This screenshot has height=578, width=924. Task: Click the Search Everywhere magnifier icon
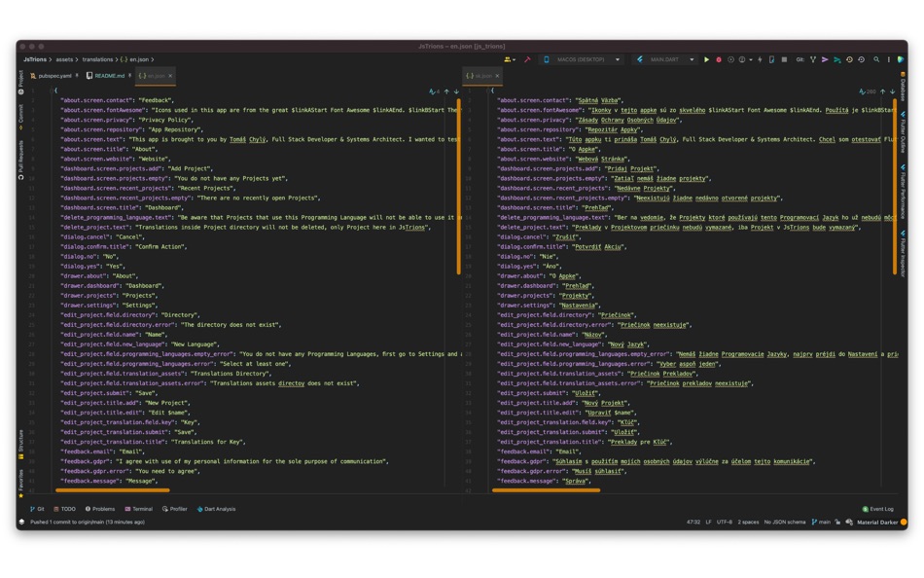(876, 59)
